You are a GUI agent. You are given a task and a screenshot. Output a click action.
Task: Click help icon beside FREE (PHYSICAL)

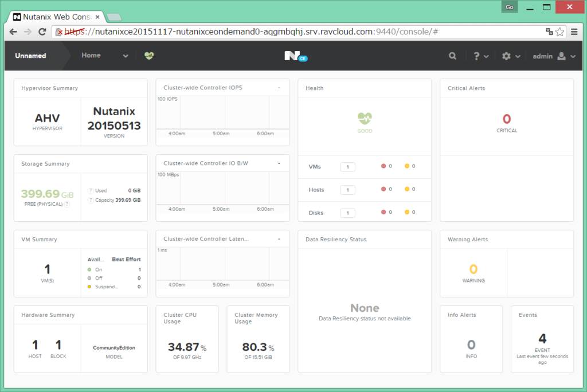coord(67,204)
